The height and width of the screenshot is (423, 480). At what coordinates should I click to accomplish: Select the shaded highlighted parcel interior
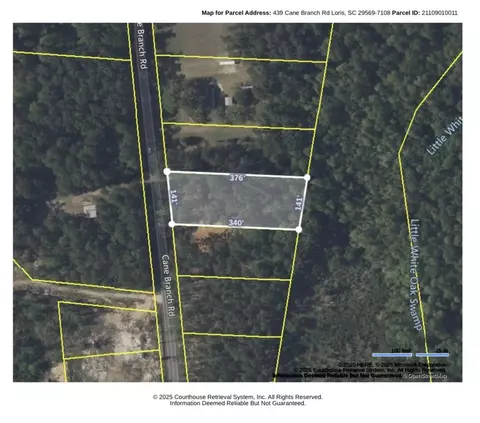coord(236,201)
